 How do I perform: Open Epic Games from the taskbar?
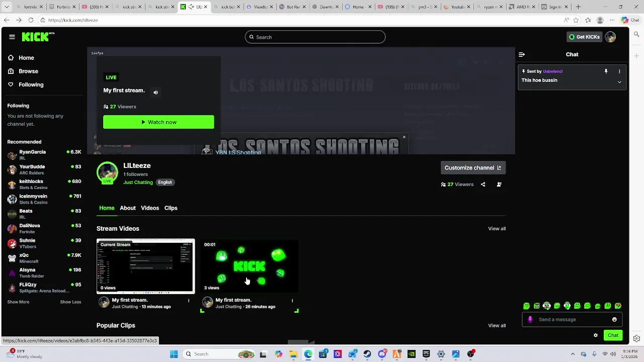click(426, 354)
